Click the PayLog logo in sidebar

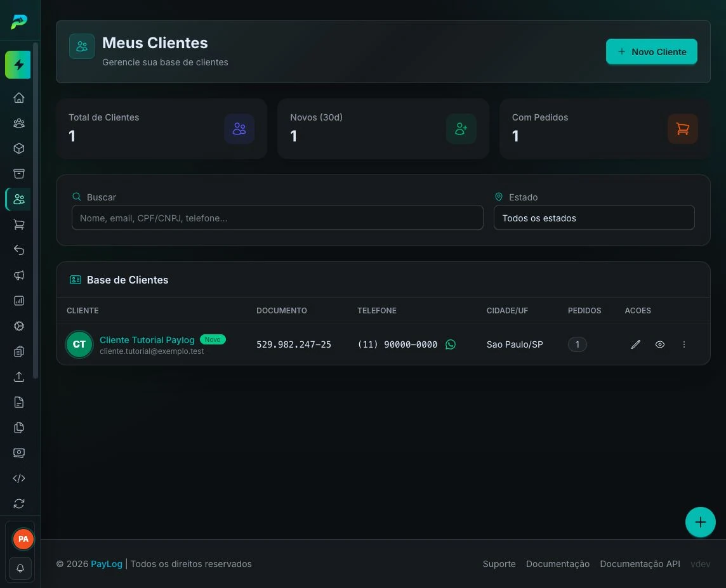click(x=19, y=22)
